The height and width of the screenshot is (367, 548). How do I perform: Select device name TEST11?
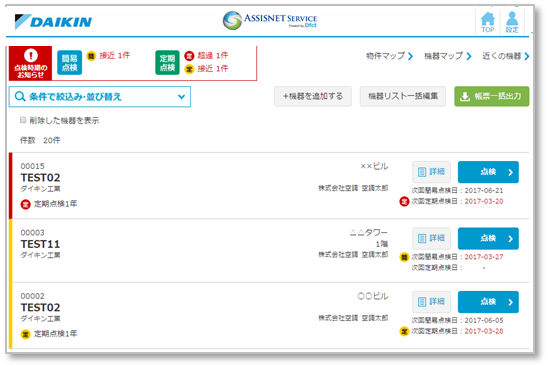point(40,244)
